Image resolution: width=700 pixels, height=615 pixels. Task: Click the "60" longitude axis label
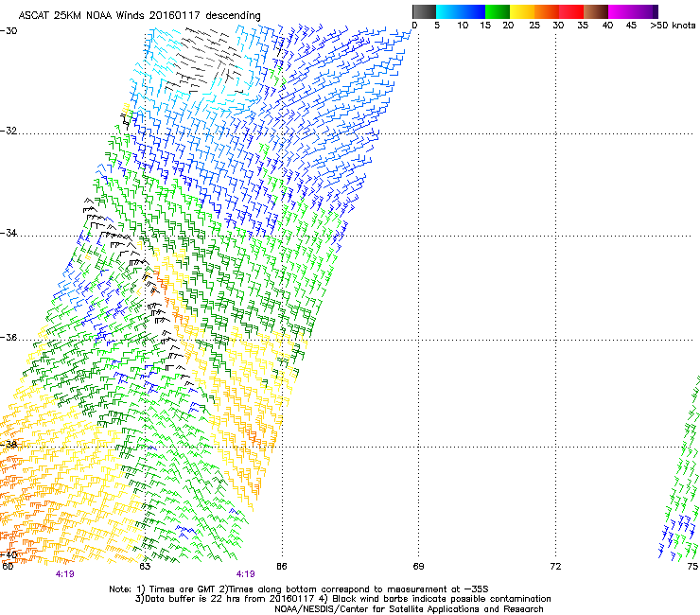[x=8, y=567]
